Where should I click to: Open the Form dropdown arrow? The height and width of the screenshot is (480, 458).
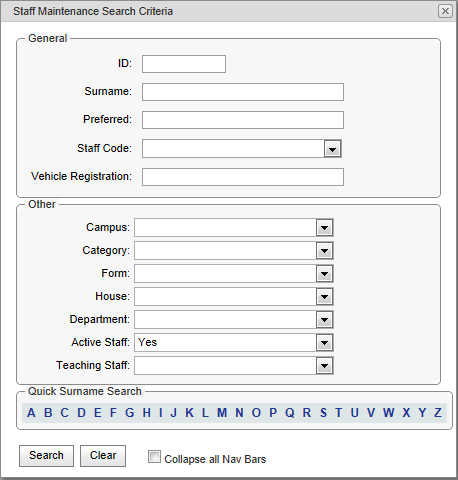[324, 274]
